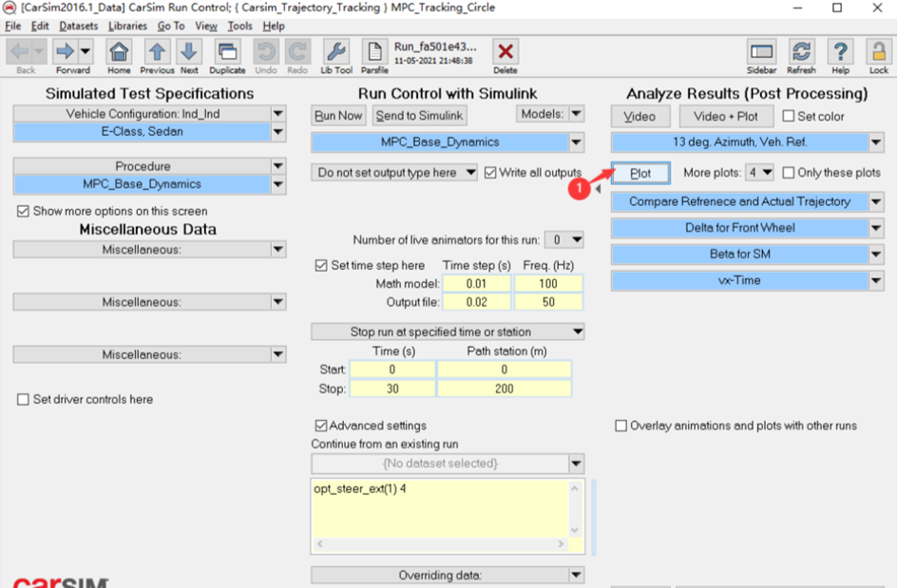The height and width of the screenshot is (588, 897).
Task: Click the Lock padlock icon
Action: pyautogui.click(x=879, y=51)
